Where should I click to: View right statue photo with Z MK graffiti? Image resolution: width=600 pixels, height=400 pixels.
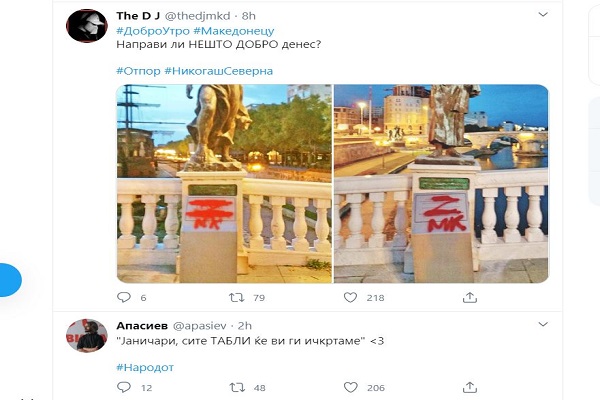point(441,184)
